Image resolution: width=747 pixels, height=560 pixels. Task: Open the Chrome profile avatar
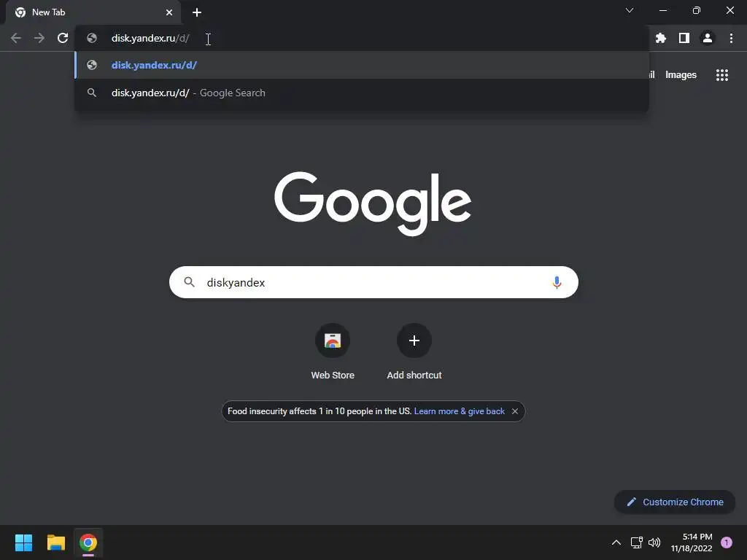708,38
